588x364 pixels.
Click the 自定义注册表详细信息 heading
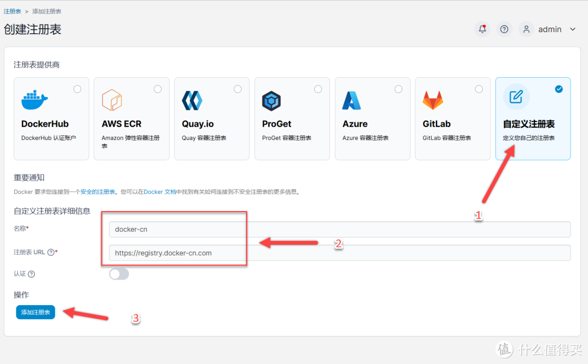pos(52,211)
